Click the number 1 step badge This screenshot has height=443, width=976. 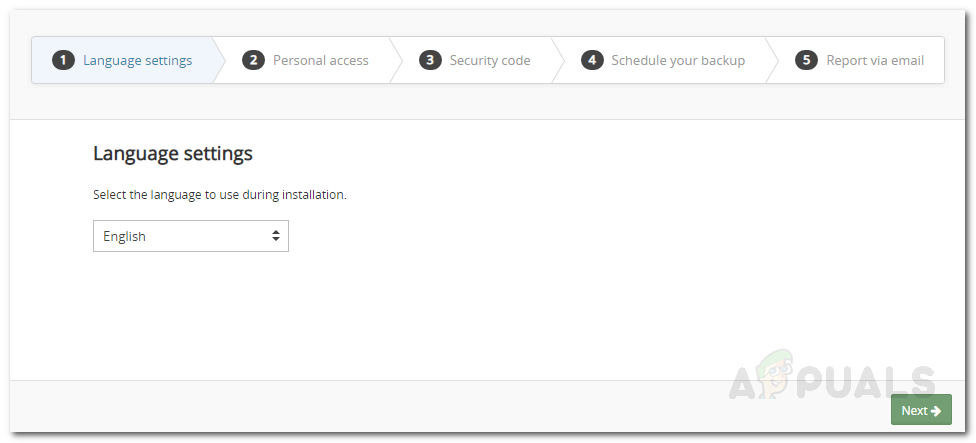pos(63,60)
